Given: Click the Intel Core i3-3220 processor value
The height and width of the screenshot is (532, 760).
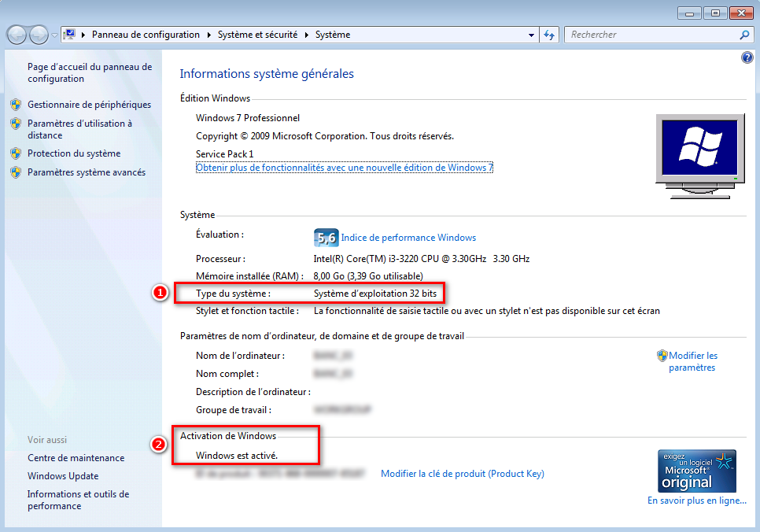Looking at the screenshot, I should point(421,258).
